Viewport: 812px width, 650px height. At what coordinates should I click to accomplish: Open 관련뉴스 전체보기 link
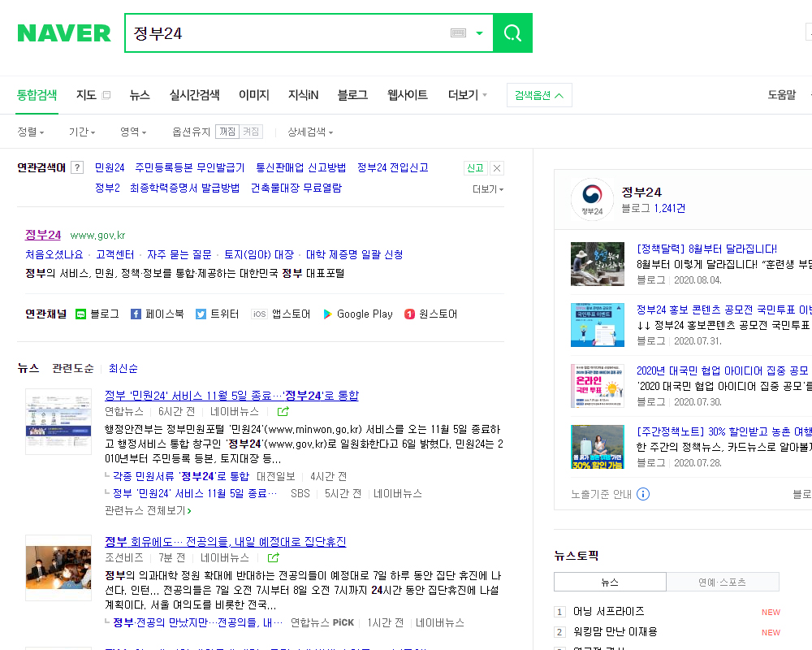(148, 510)
